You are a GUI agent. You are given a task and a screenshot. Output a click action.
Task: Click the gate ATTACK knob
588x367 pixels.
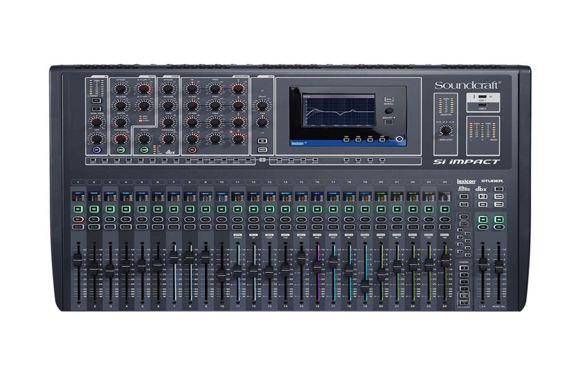pos(121,88)
